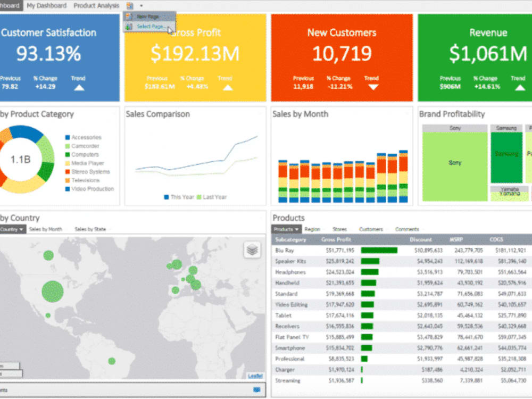Open the Country dropdown in Sales by Country

[x=11, y=229]
